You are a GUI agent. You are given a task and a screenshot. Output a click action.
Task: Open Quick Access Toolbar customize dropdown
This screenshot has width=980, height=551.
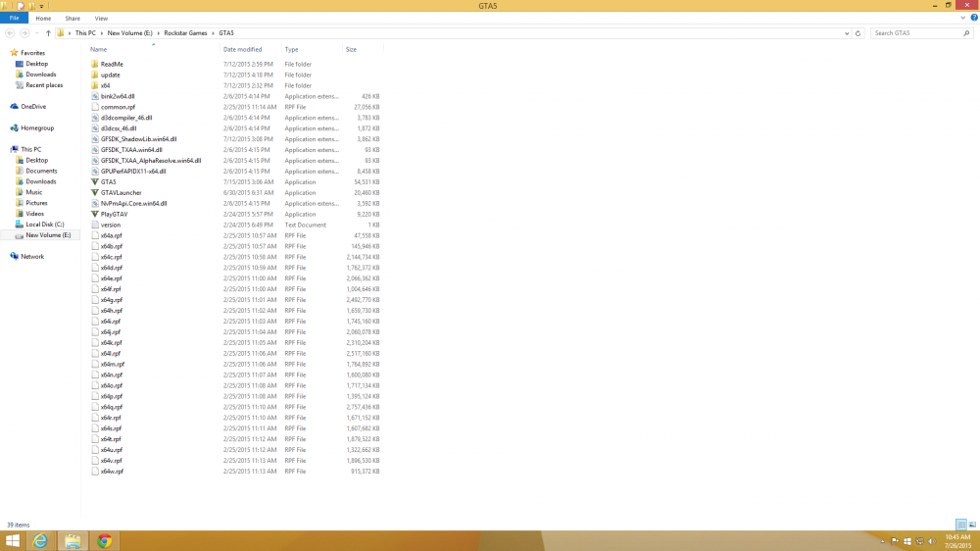pos(41,6)
